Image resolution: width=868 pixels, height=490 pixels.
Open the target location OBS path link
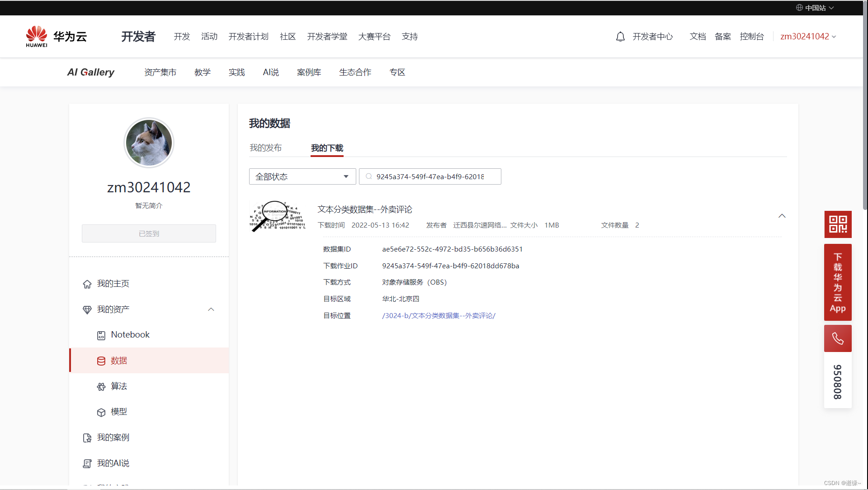click(439, 316)
